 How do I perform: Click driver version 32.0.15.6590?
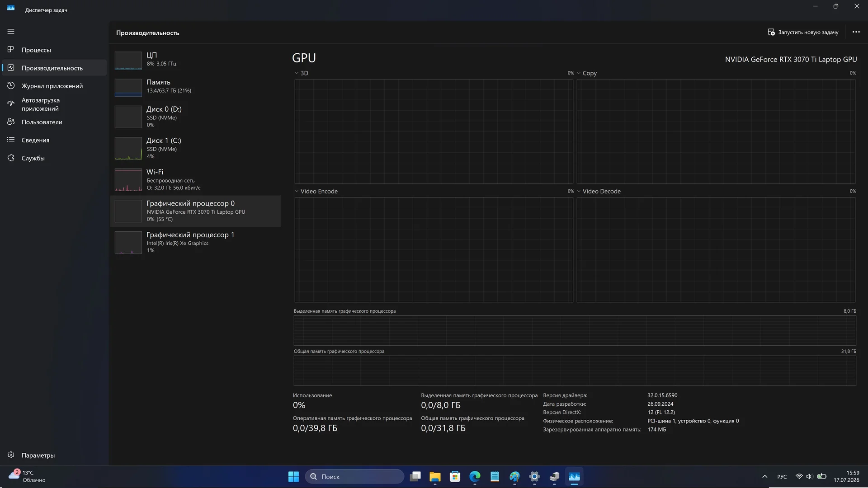662,395
